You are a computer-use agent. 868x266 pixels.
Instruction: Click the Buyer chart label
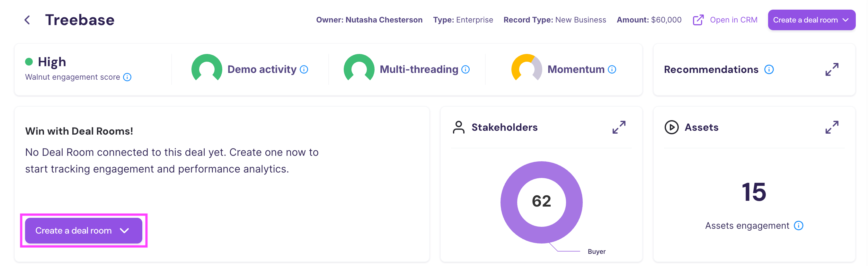point(597,252)
